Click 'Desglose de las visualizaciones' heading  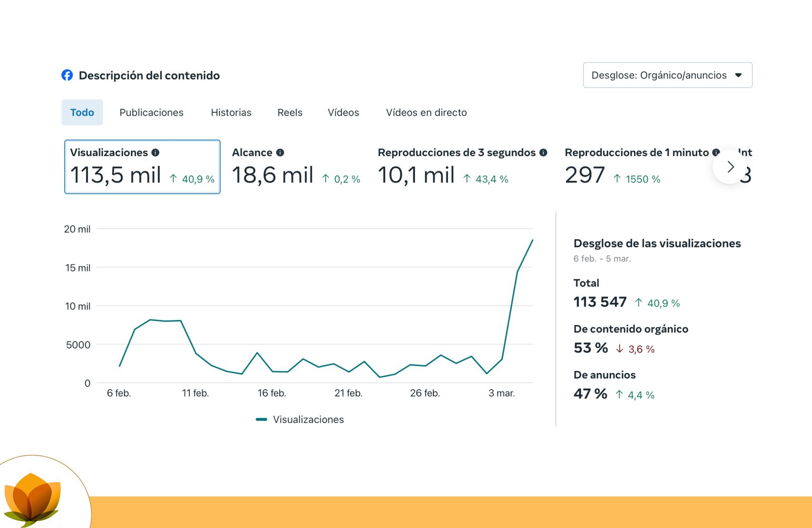point(657,244)
